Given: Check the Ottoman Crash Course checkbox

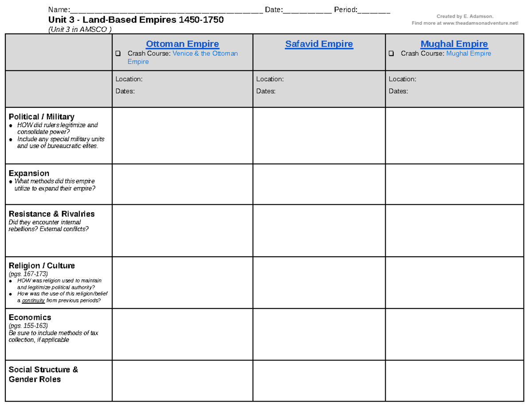Looking at the screenshot, I should (117, 53).
